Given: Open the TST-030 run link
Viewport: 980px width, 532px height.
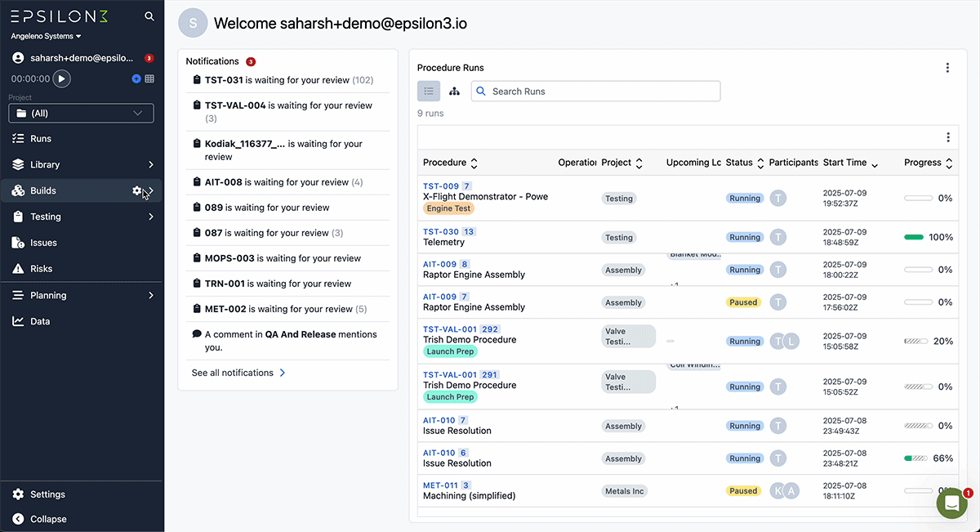Looking at the screenshot, I should point(441,232).
